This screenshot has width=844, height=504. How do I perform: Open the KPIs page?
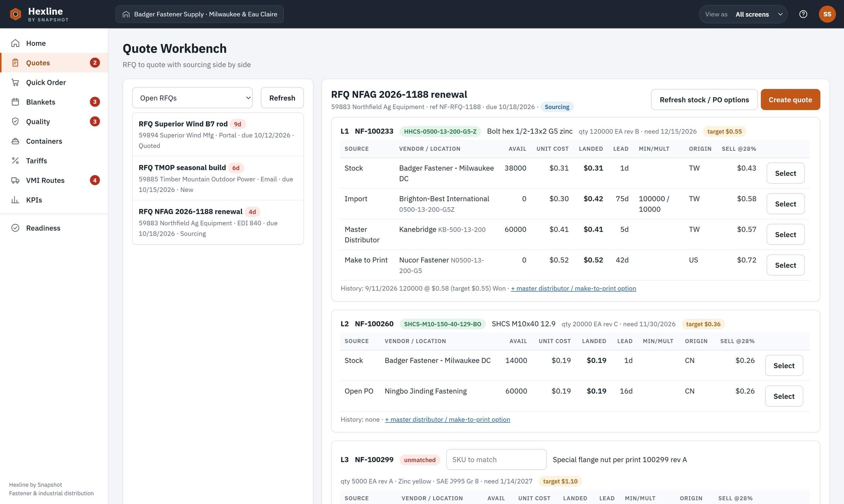click(x=54, y=200)
